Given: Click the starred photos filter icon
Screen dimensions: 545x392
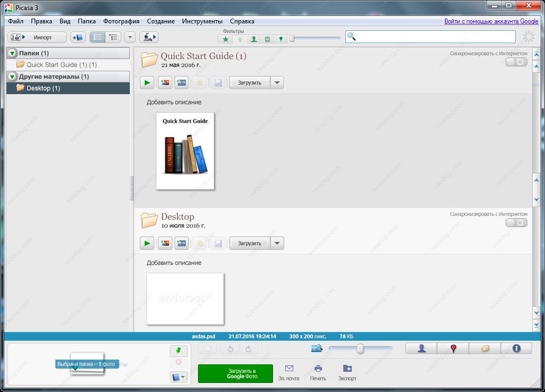Looking at the screenshot, I should pos(226,39).
